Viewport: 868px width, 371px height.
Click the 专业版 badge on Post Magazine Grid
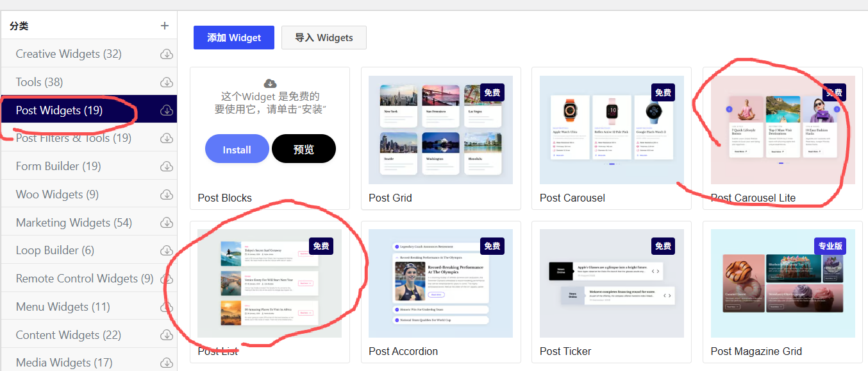click(x=830, y=246)
